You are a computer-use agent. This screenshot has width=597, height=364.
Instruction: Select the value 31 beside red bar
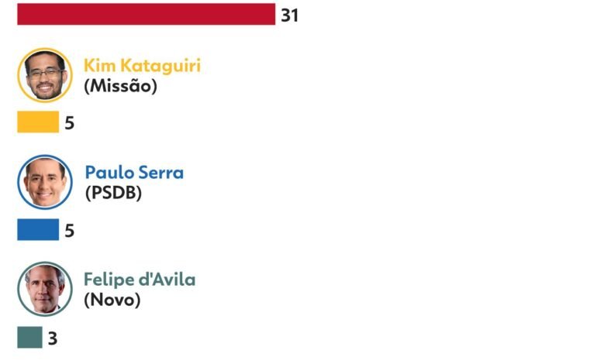[289, 15]
